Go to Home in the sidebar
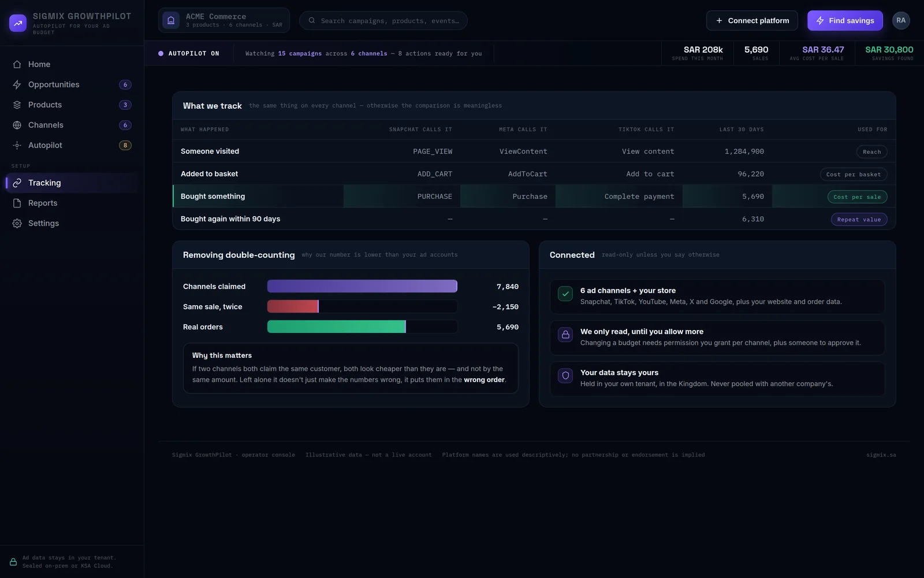The image size is (924, 578). coord(72,64)
